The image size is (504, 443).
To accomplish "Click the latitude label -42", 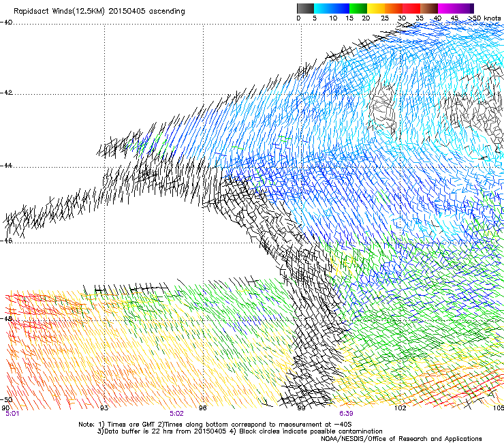I will pyautogui.click(x=6, y=93).
